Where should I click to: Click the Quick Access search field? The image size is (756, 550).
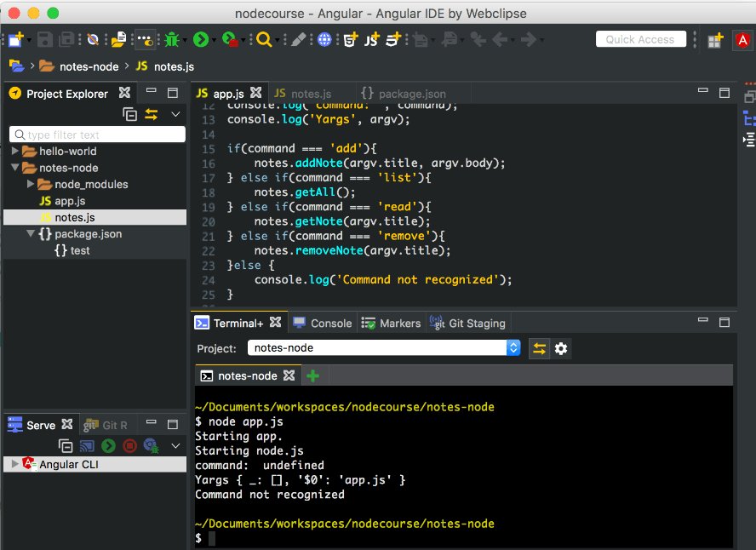(x=640, y=39)
